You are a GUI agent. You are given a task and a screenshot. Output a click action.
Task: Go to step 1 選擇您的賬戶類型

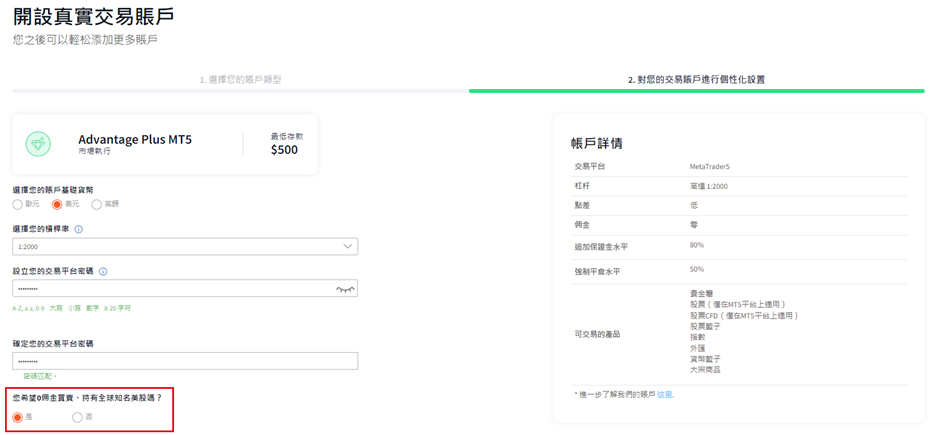(x=240, y=79)
